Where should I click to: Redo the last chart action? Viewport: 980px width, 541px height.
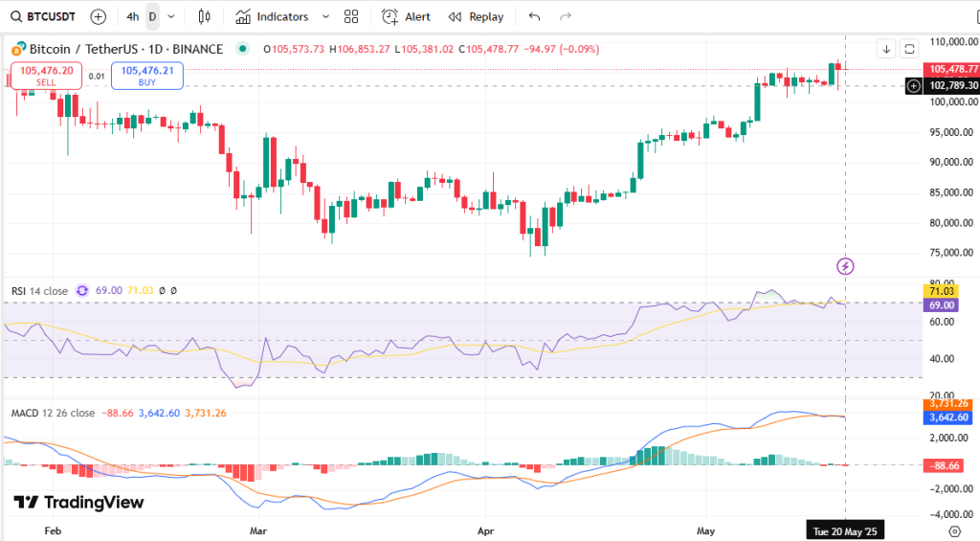point(565,16)
